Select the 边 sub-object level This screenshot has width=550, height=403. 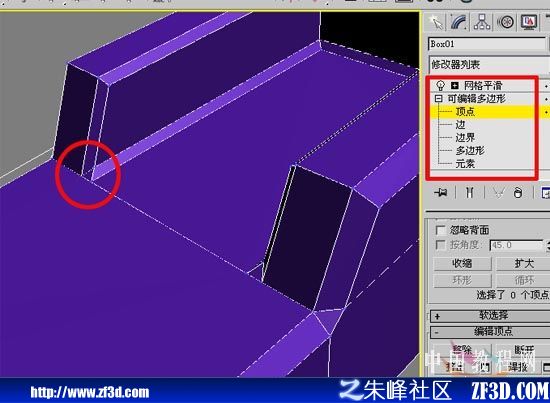point(460,125)
